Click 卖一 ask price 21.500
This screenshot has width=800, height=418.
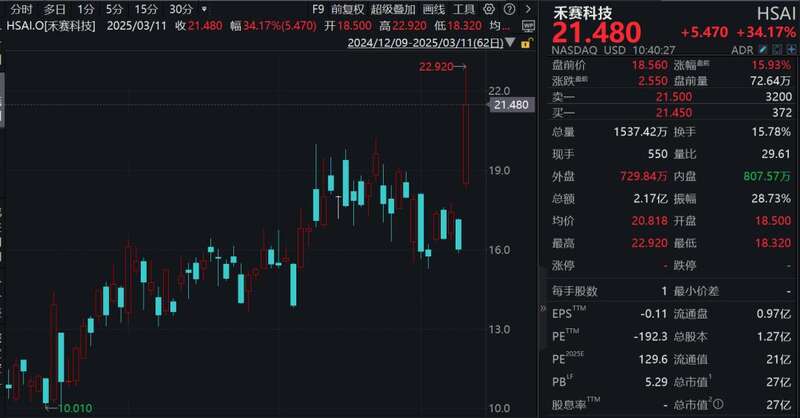coord(674,96)
